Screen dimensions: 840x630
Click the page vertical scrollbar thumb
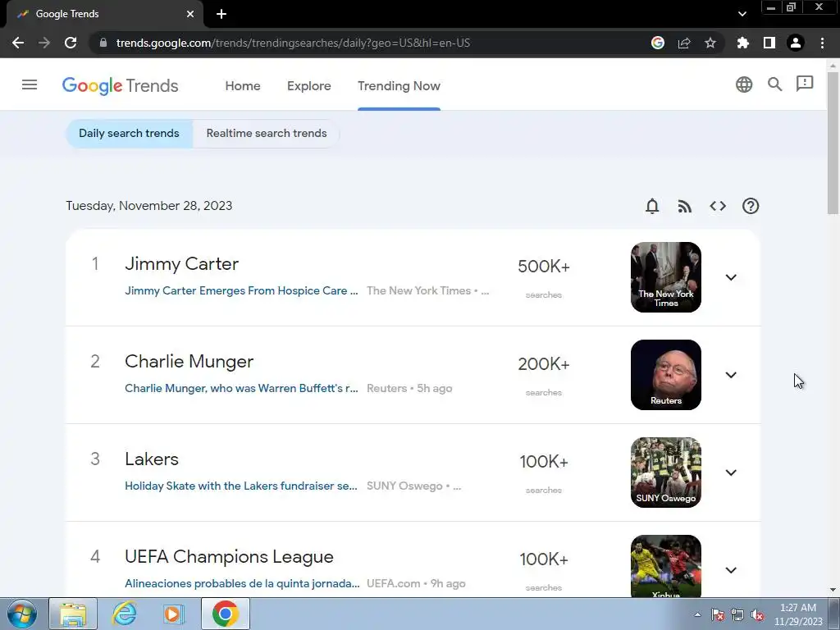pos(833,142)
